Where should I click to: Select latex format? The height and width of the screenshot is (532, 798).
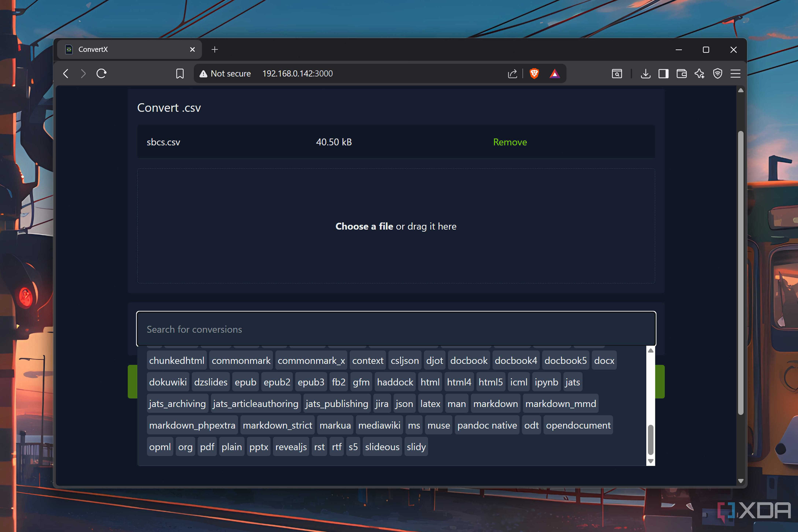(430, 404)
